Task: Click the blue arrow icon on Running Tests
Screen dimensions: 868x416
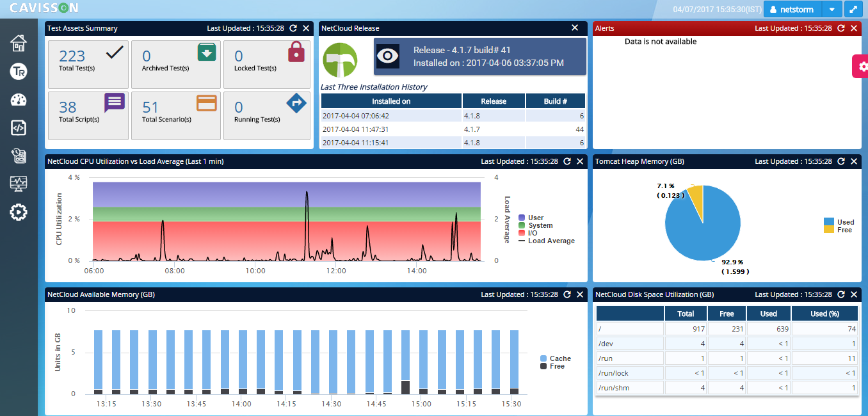Action: point(296,103)
